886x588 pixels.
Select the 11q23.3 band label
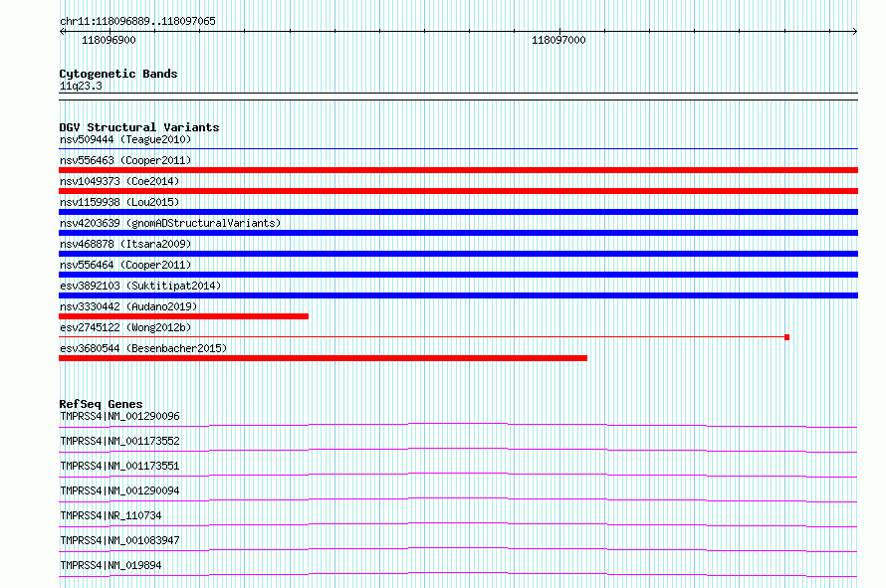[x=81, y=86]
